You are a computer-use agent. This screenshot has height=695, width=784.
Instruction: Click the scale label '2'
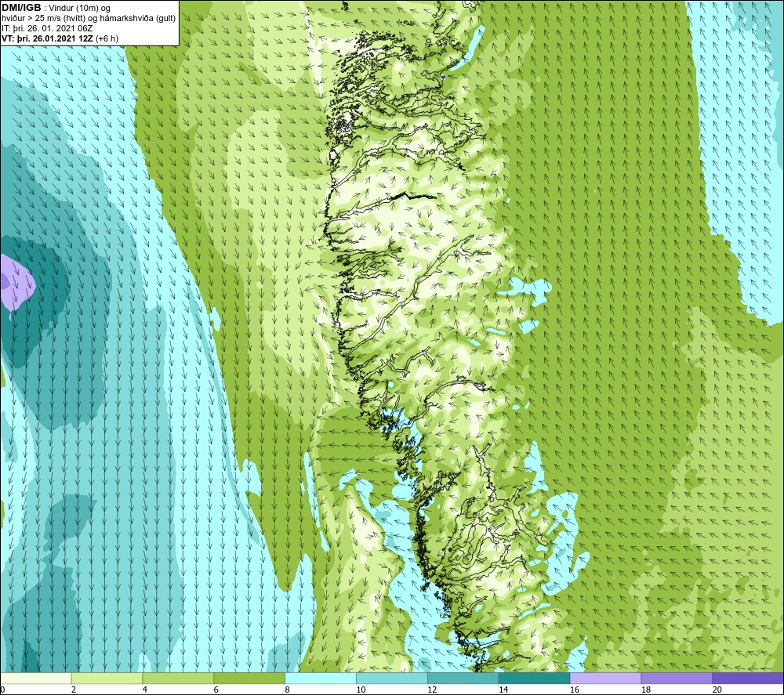coord(74,690)
